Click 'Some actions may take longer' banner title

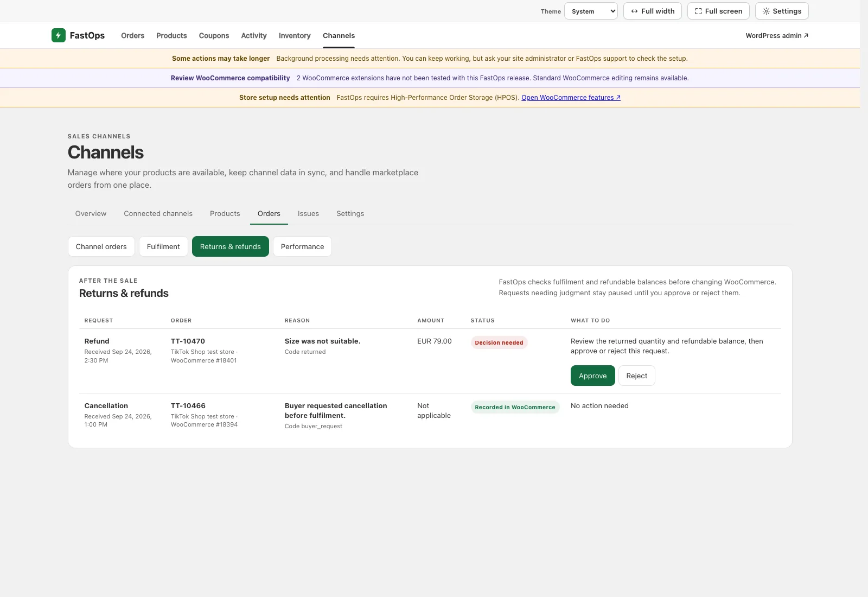(x=221, y=59)
